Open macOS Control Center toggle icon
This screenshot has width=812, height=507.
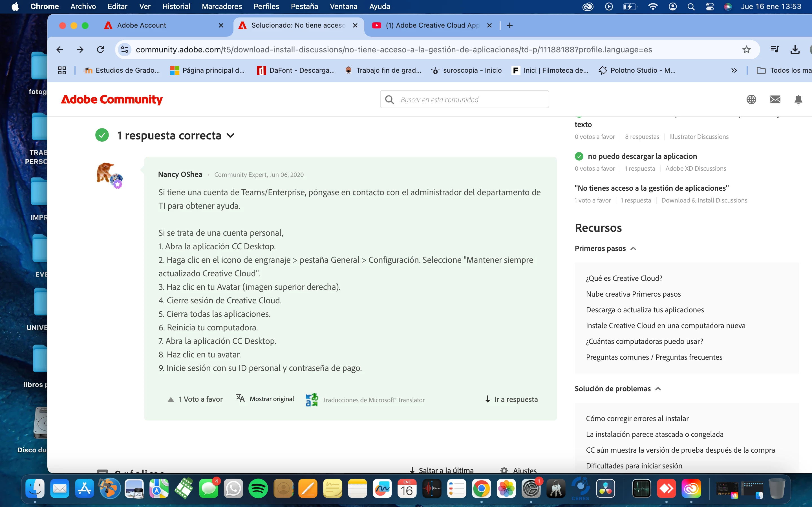(x=710, y=7)
